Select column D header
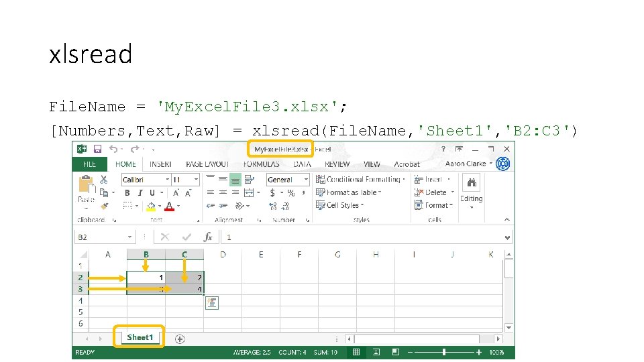Screen dimensions: 644x362 point(223,255)
